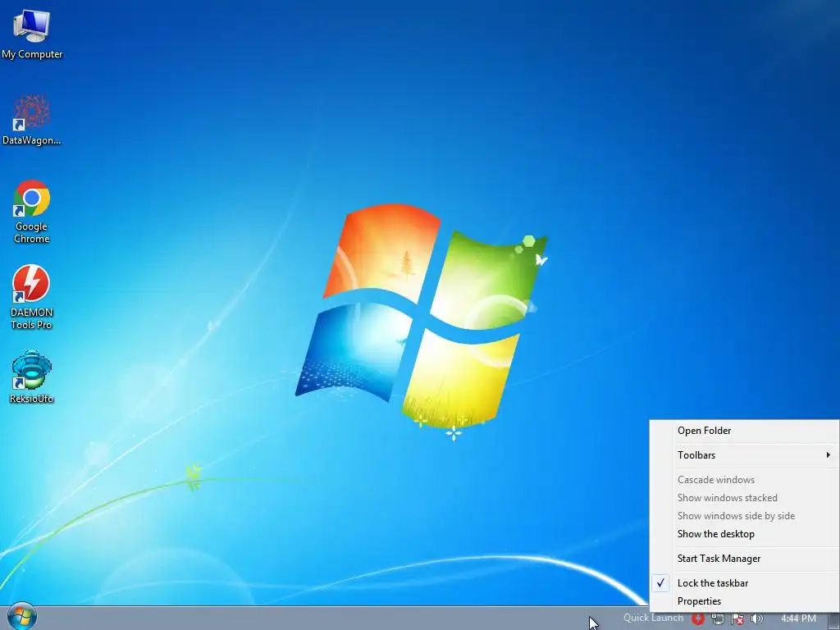
Task: Select the Google Chrome desktop shortcut
Action: point(32,212)
